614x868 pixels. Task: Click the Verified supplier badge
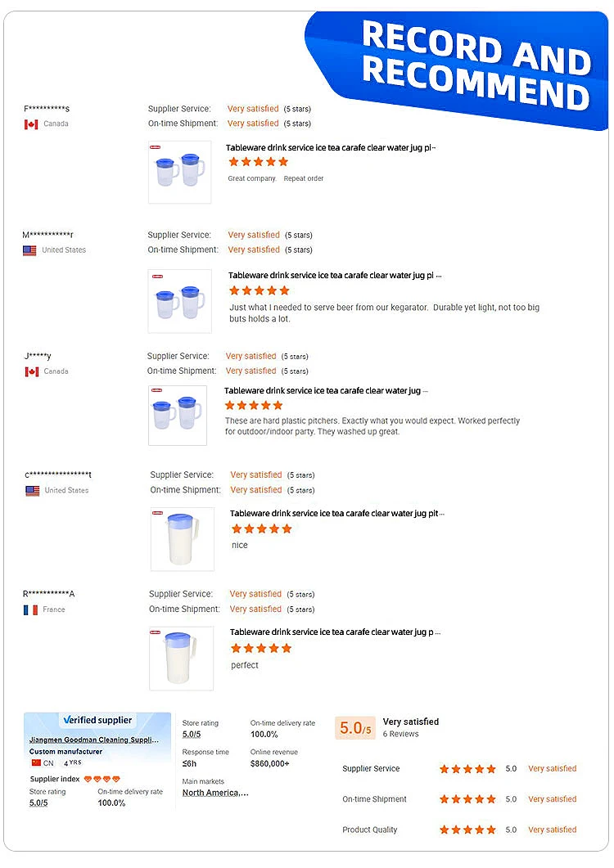point(97,720)
